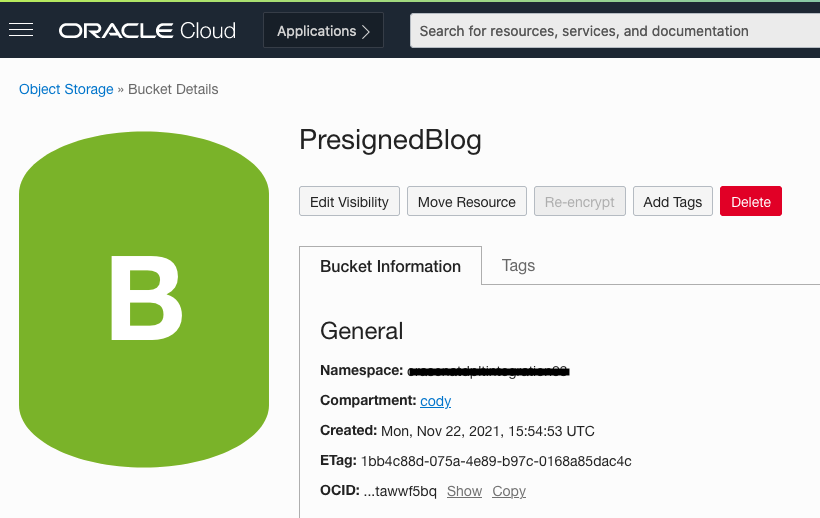Click the green bucket B icon
The image size is (820, 518).
coord(144,299)
